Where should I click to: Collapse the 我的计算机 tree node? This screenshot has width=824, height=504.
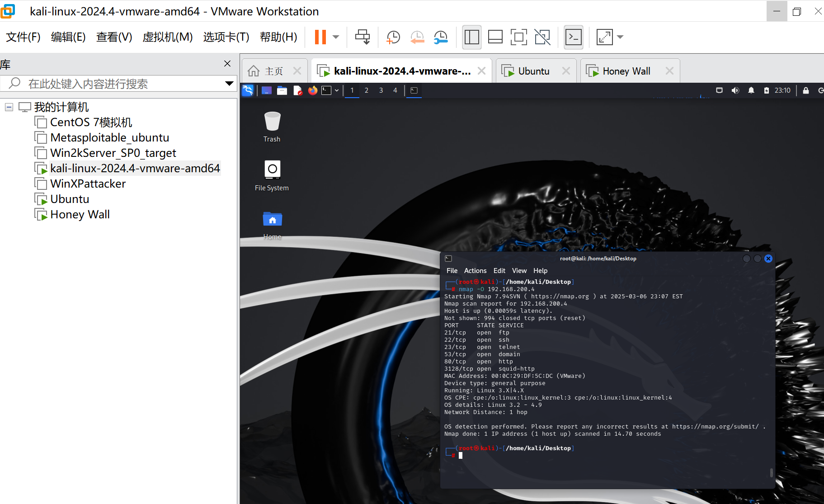(x=9, y=107)
